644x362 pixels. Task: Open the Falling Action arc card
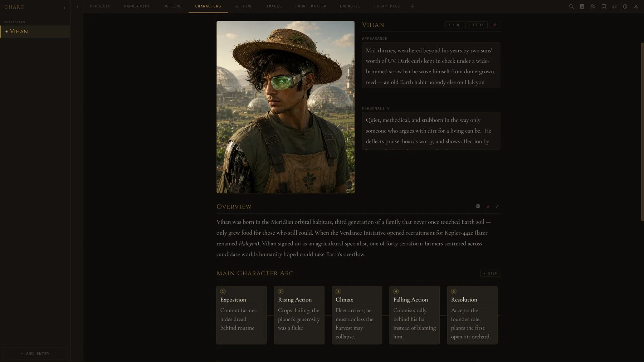414,315
